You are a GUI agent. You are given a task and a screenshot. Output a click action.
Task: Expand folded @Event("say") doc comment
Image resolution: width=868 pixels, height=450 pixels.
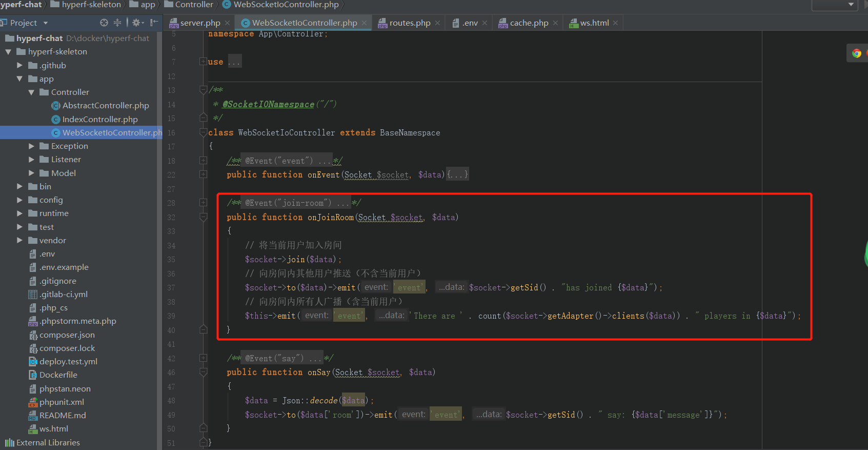point(203,358)
